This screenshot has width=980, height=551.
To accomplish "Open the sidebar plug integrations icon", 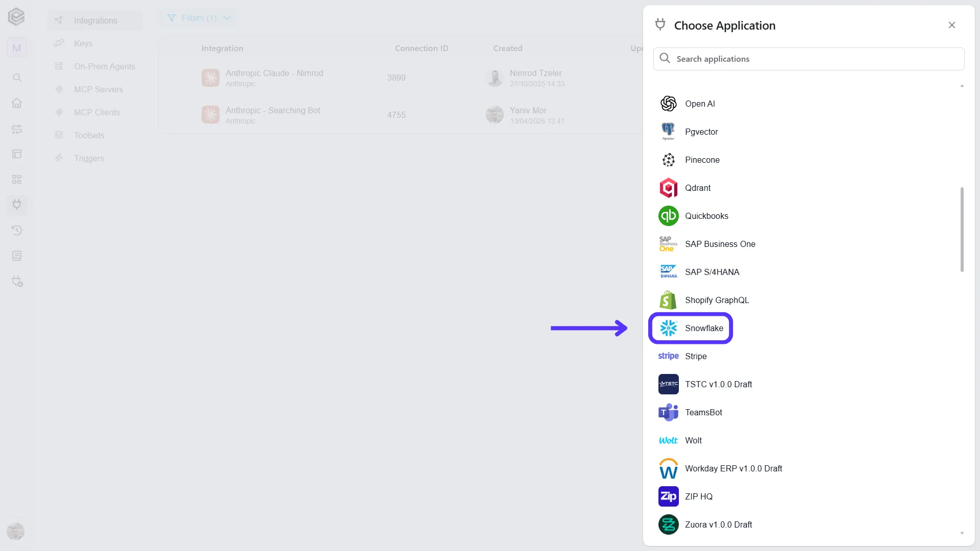I will (x=17, y=205).
